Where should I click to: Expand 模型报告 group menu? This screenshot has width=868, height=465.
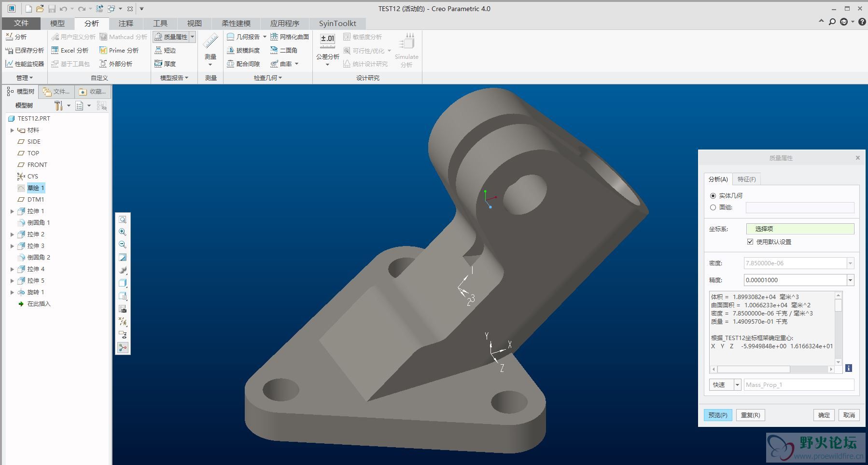point(174,78)
